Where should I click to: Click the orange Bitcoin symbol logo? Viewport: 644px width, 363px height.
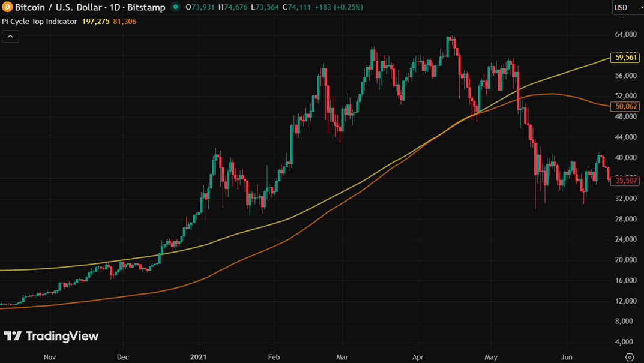(x=7, y=7)
